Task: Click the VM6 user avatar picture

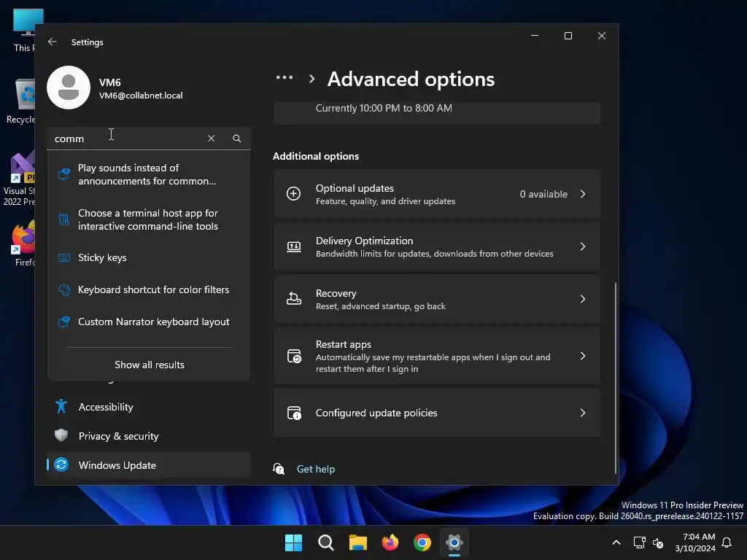Action: [69, 87]
